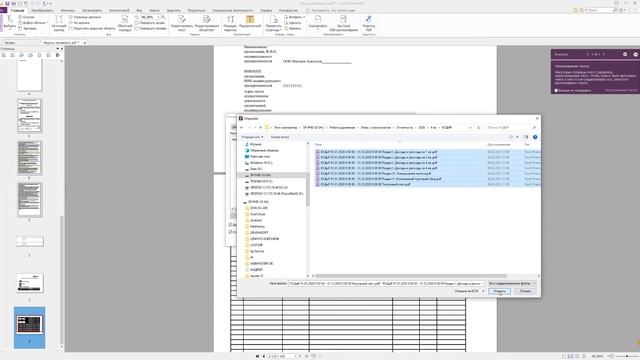Select Рабочий стол in navigation tree
This screenshot has width=640, height=360.
(x=260, y=156)
